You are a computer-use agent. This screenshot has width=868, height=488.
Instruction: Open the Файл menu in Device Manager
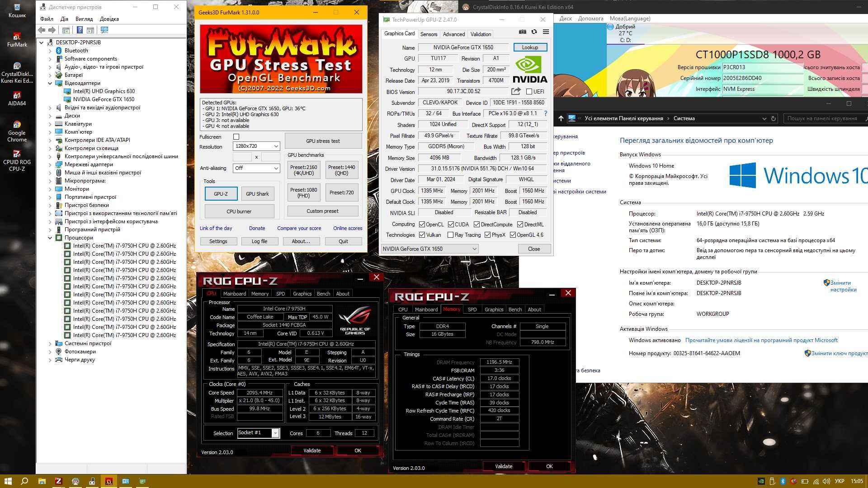[47, 19]
